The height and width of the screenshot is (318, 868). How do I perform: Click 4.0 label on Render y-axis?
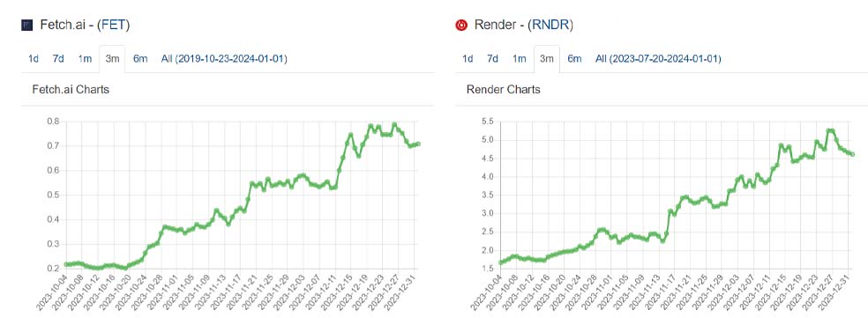click(487, 176)
